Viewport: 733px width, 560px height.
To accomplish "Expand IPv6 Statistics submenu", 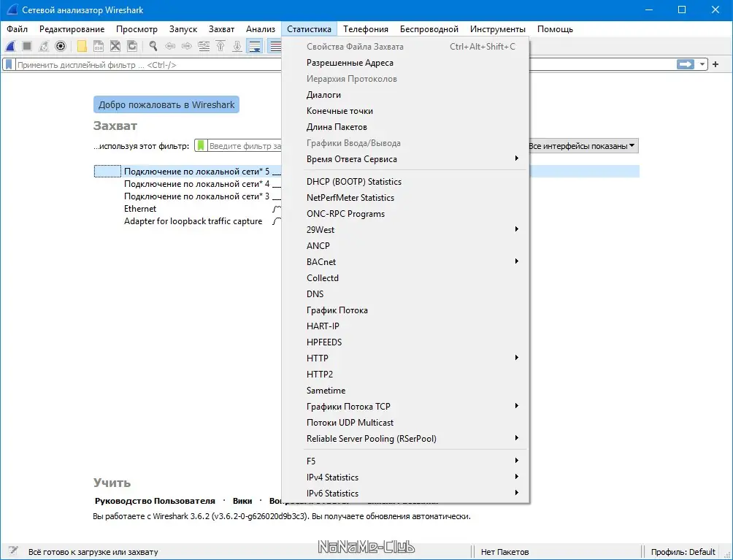I will pyautogui.click(x=405, y=493).
